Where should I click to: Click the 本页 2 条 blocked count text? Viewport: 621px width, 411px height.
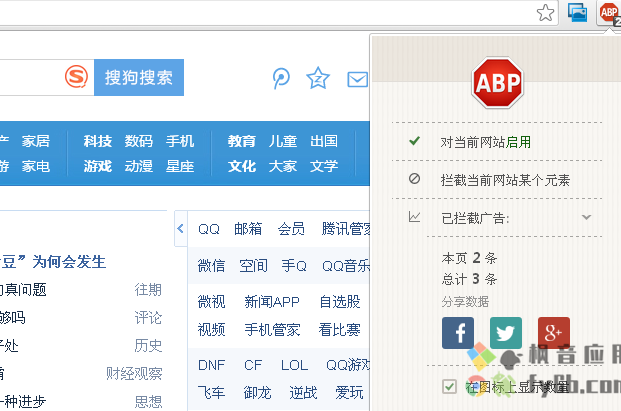[x=469, y=258]
